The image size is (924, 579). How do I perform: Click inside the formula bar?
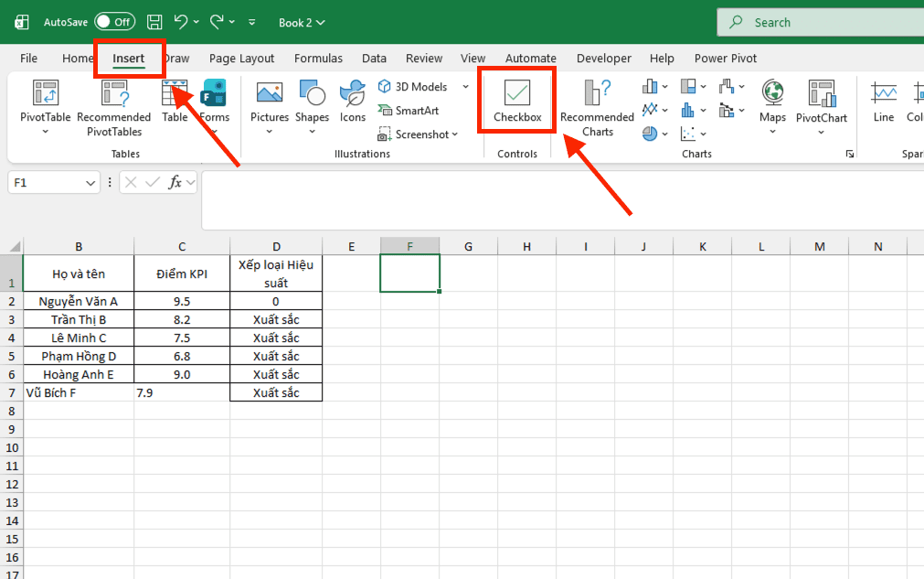click(x=563, y=200)
